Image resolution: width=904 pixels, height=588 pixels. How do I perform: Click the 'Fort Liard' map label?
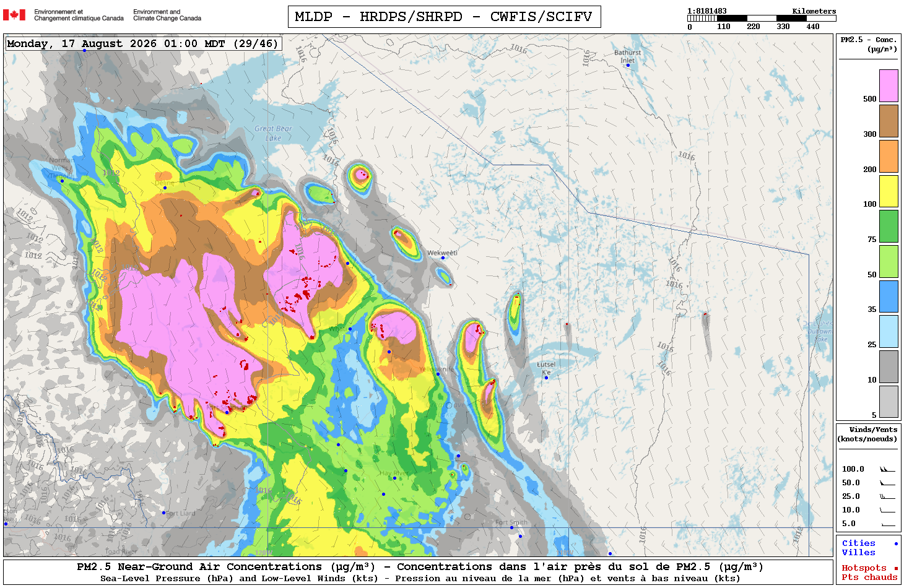tap(181, 513)
